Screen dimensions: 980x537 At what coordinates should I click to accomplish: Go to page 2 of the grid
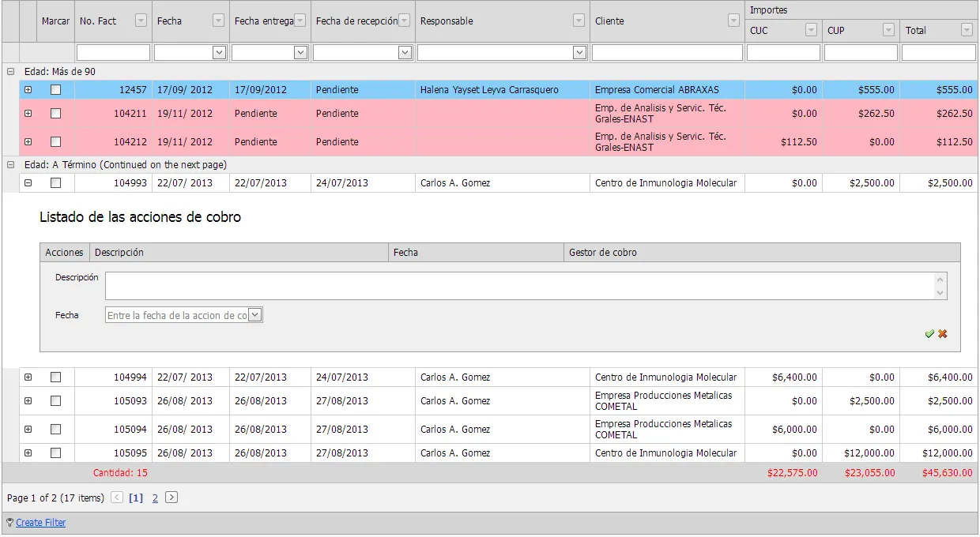155,498
